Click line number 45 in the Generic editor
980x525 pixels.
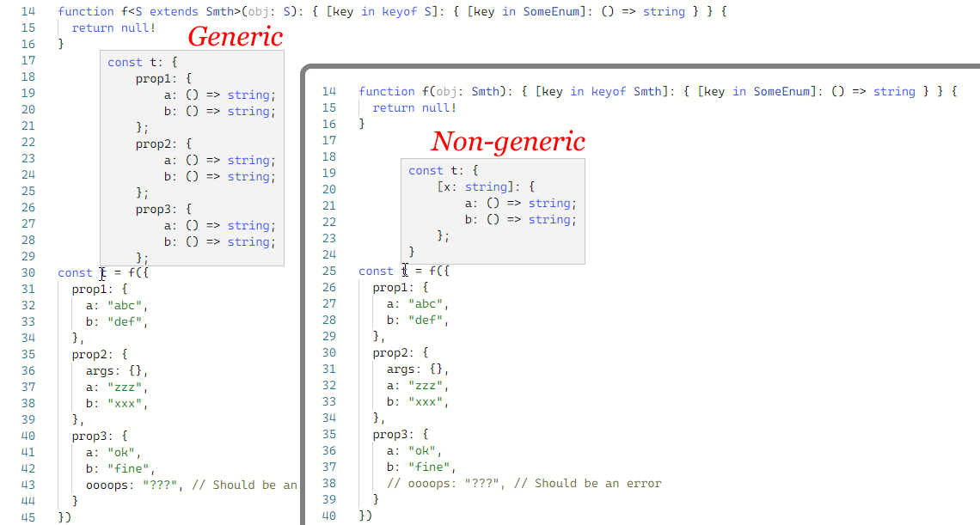pos(28,517)
